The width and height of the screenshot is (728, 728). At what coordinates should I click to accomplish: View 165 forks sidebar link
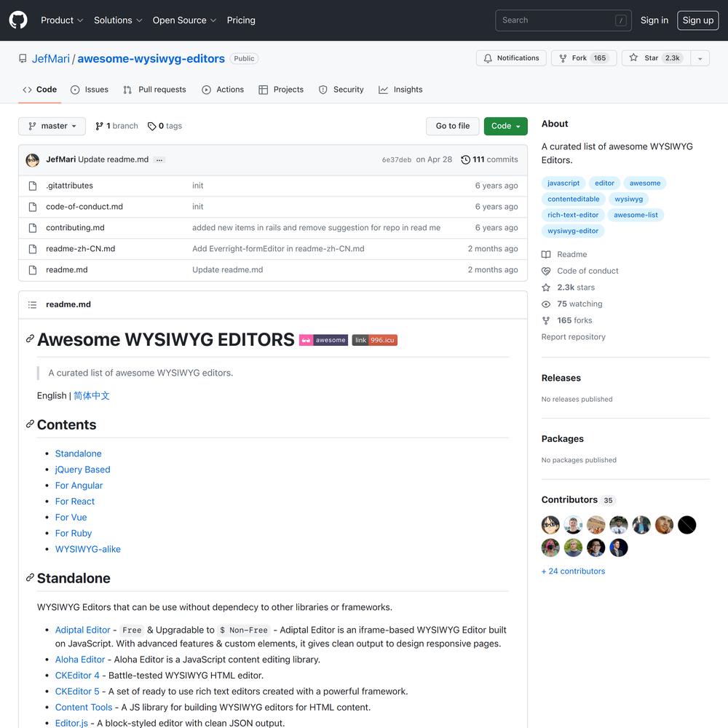pos(567,320)
